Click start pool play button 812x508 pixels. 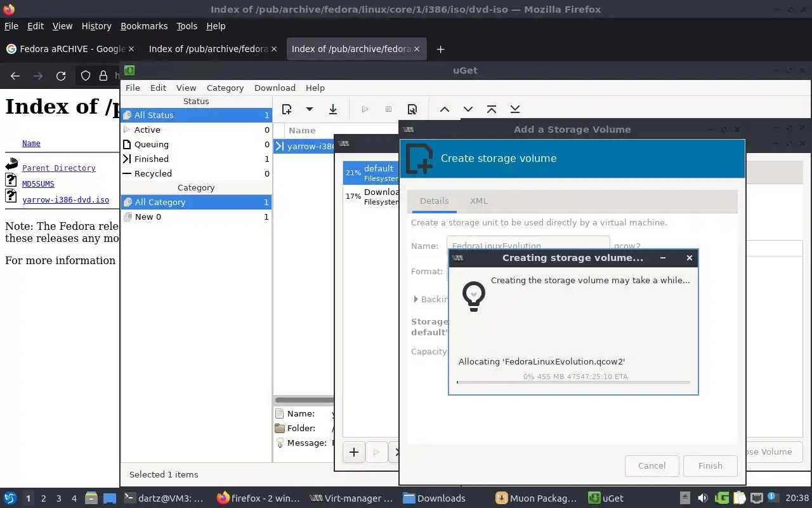click(x=376, y=452)
